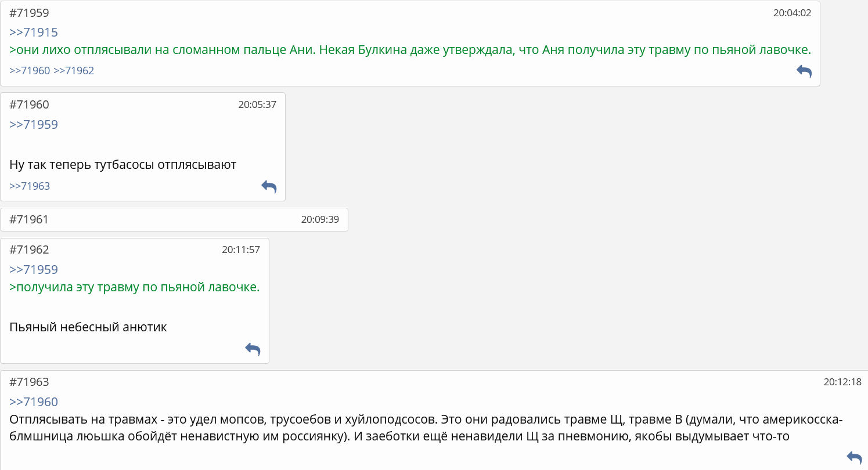
Task: Click reply arrow icon on post #71959
Action: click(x=804, y=71)
